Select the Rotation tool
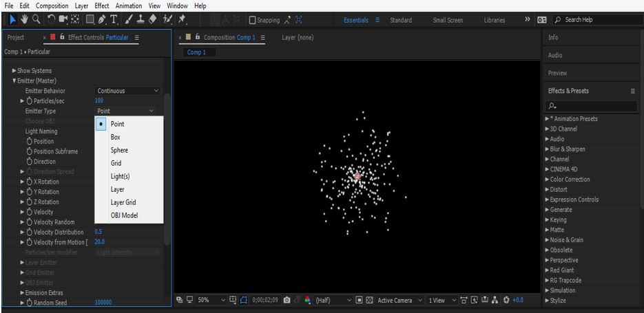The width and height of the screenshot is (644, 313). click(52, 19)
